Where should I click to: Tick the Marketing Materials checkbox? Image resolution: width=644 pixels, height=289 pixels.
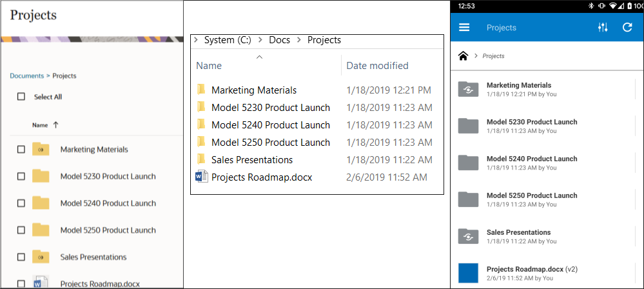(x=21, y=149)
